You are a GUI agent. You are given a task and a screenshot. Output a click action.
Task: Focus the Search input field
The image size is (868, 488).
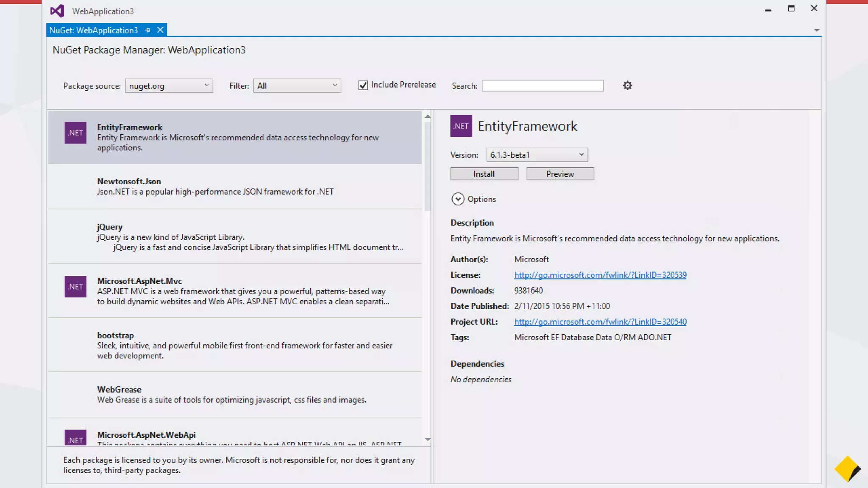pos(542,86)
